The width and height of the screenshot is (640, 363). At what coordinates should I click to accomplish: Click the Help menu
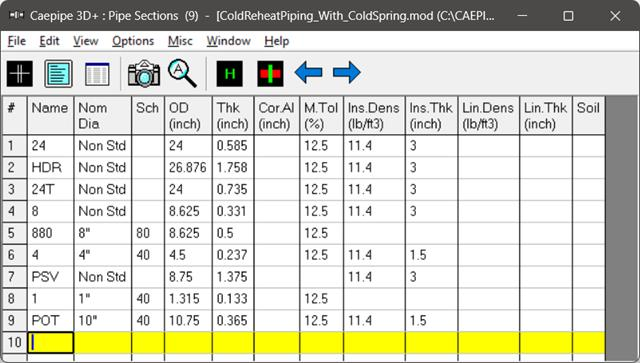click(277, 41)
